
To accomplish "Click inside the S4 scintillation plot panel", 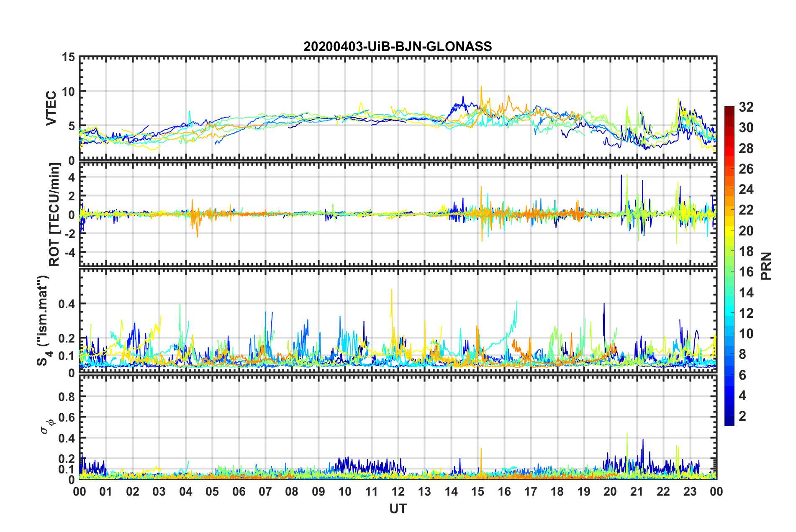I will tap(398, 320).
